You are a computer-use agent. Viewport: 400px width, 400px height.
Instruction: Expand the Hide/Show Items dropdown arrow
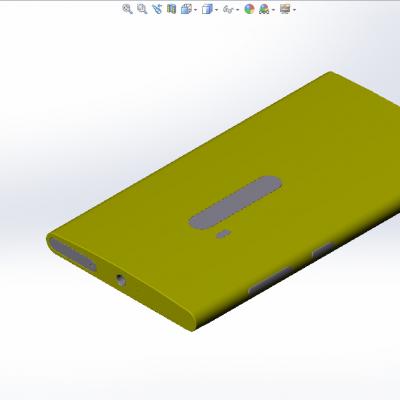[x=237, y=10]
